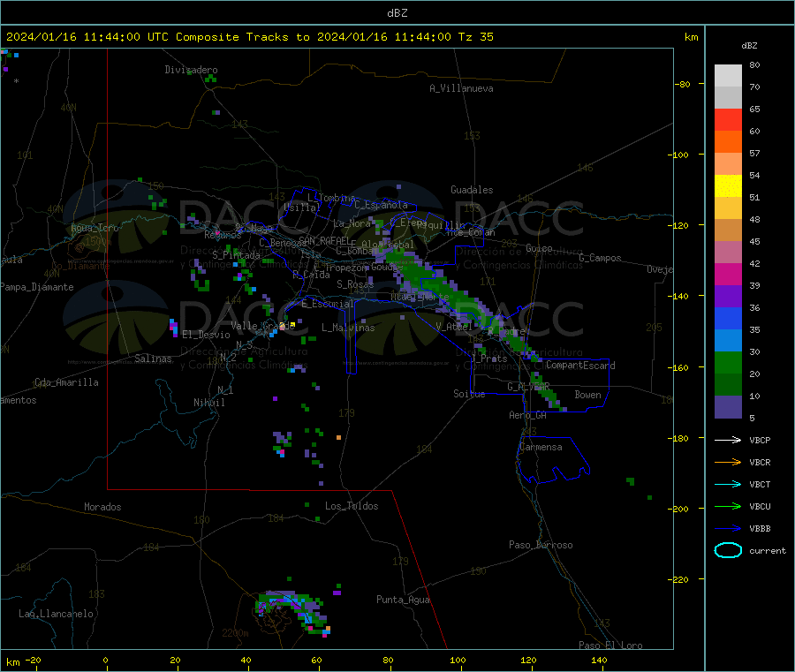Click the 'Tz 35' threshold text

click(x=475, y=37)
